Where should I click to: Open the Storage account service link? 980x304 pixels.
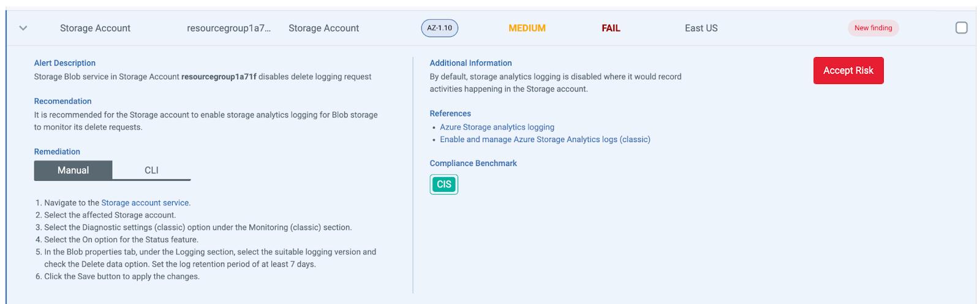tap(145, 203)
